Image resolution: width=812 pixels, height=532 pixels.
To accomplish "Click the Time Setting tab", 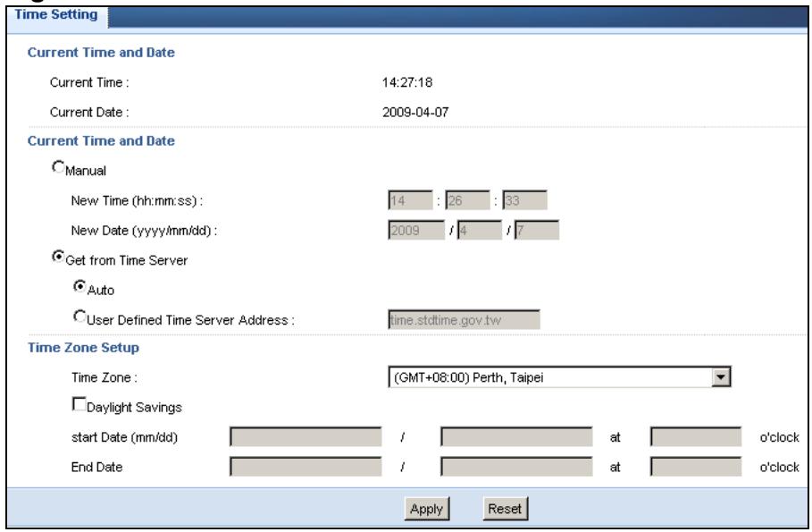I will (56, 14).
